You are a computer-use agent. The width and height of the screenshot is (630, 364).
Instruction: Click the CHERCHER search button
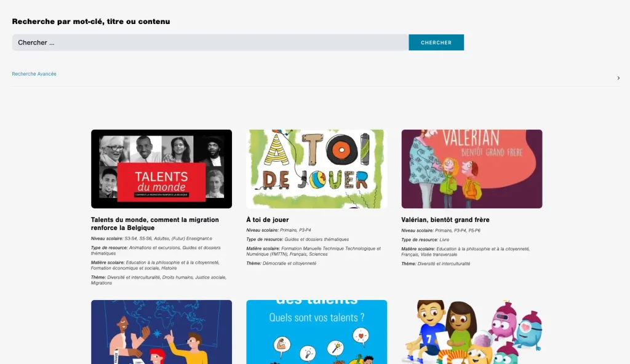coord(436,42)
